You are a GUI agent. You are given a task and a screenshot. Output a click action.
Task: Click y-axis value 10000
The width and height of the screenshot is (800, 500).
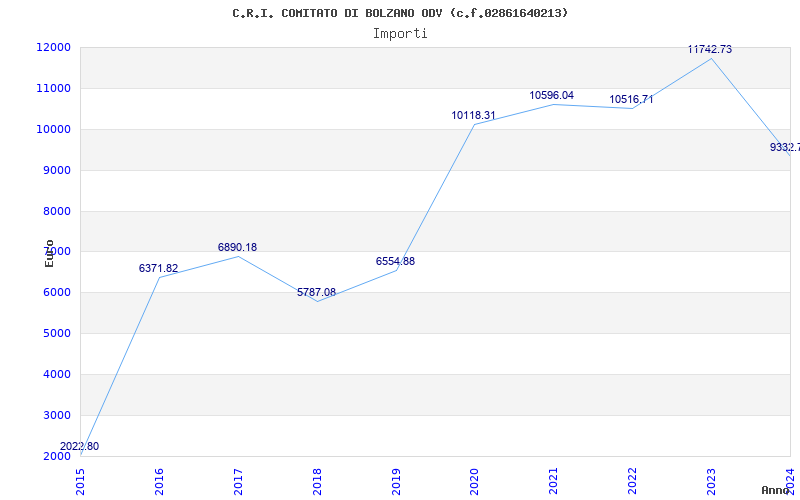click(x=53, y=129)
